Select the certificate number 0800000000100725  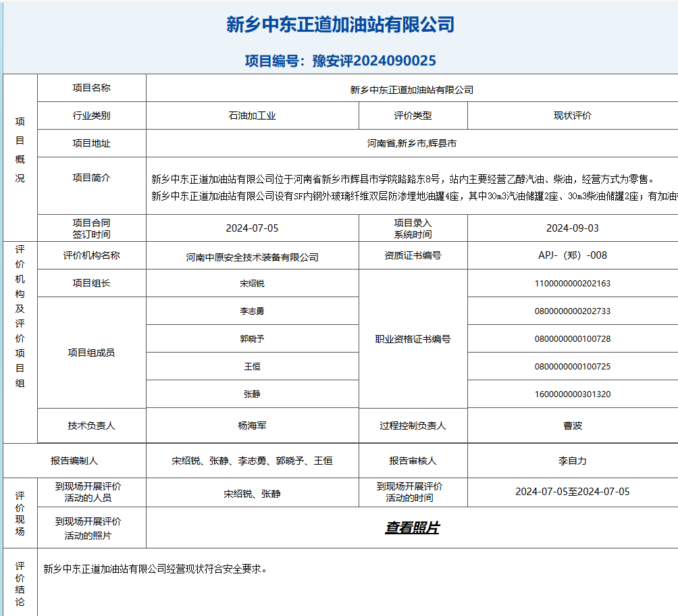[573, 367]
